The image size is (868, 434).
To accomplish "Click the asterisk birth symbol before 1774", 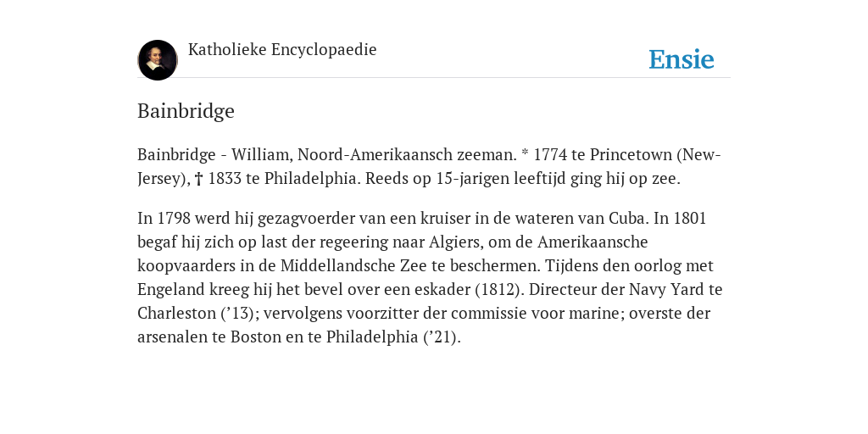I will click(525, 153).
